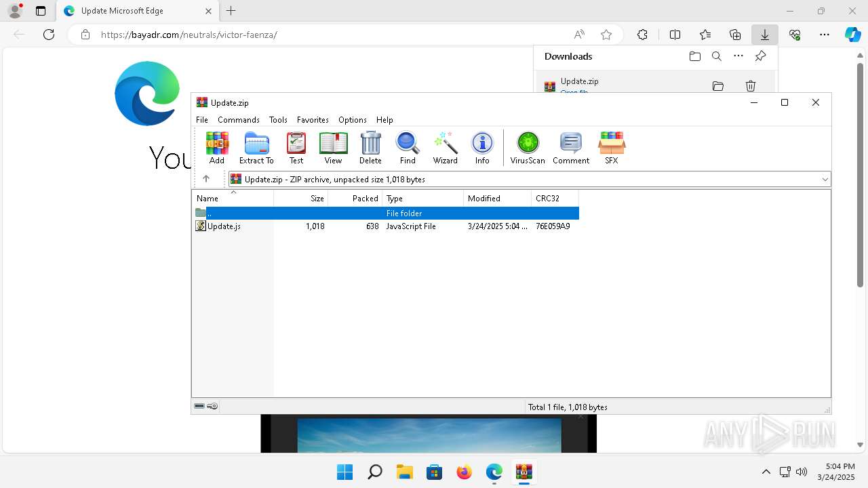The width and height of the screenshot is (868, 488).
Task: Select the Update.js file row
Action: point(386,226)
